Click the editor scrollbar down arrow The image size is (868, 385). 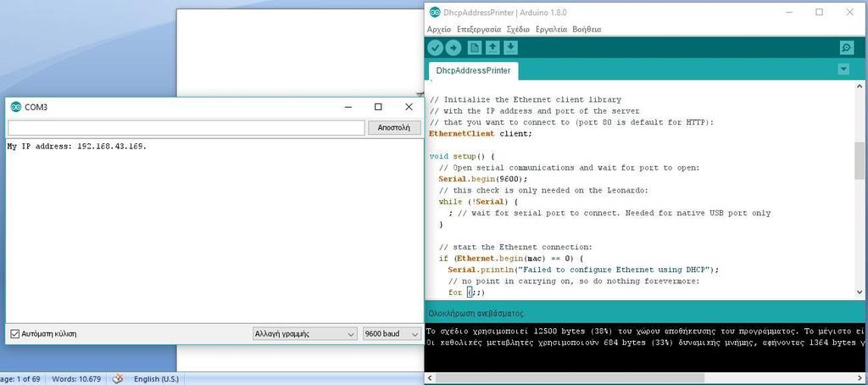860,292
